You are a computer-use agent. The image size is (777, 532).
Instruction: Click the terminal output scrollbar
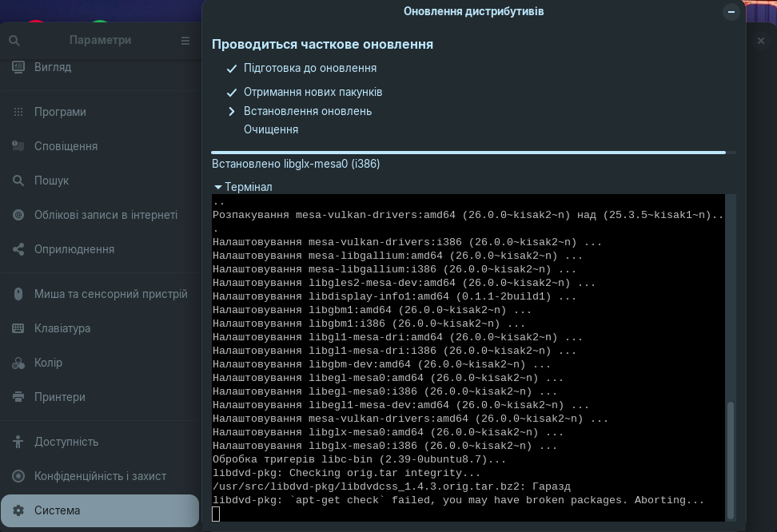730,455
